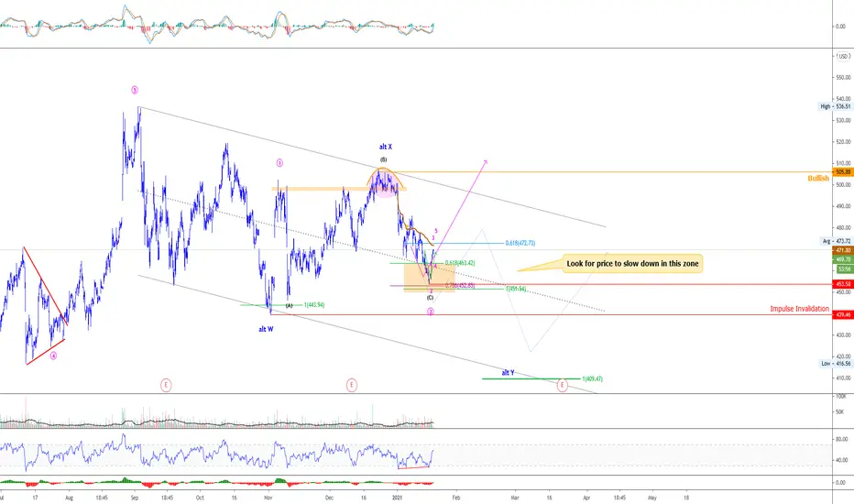Click the brown 471.80 price label
Viewport: 854px width, 504px height.
point(843,250)
